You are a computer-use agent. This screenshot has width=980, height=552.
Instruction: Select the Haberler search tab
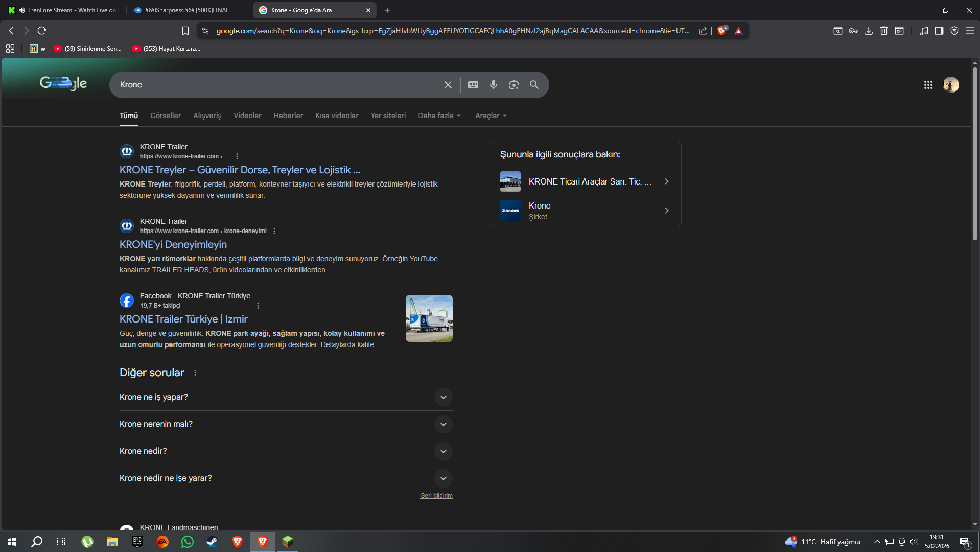click(288, 116)
